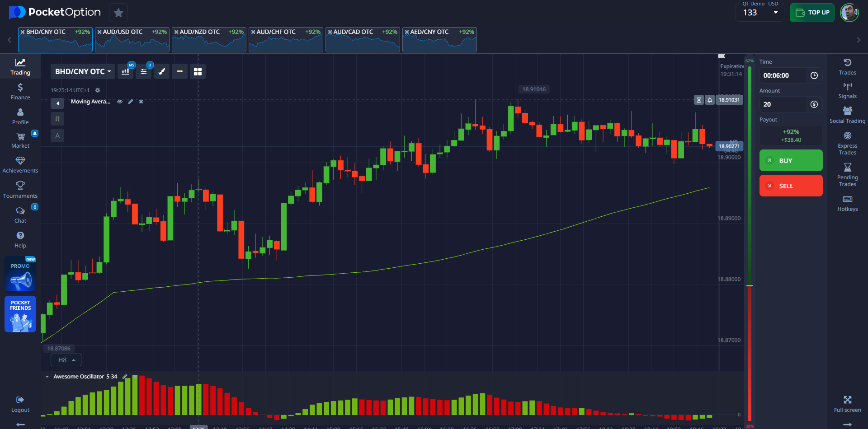The image size is (868, 429).
Task: Open Express Trades in right sidebar
Action: click(847, 143)
